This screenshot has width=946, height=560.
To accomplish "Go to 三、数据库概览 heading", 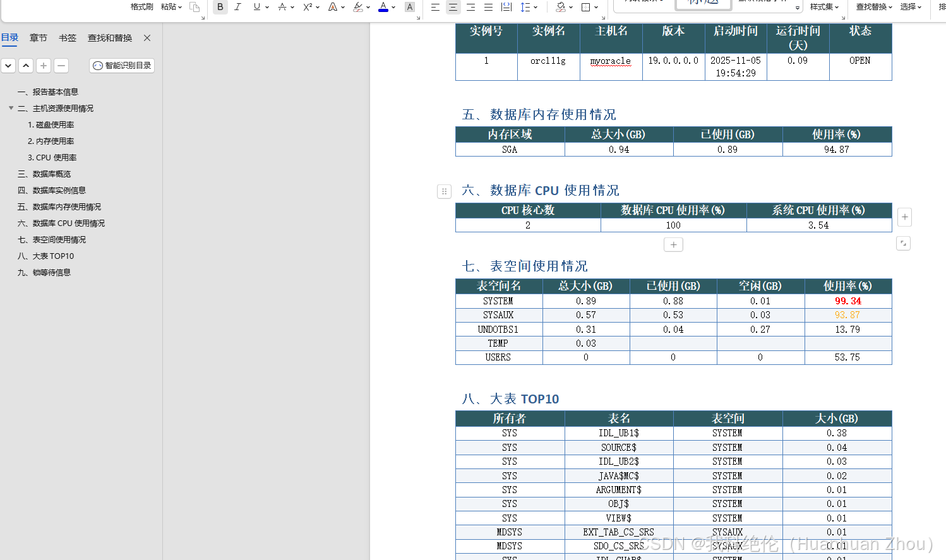I will (44, 174).
